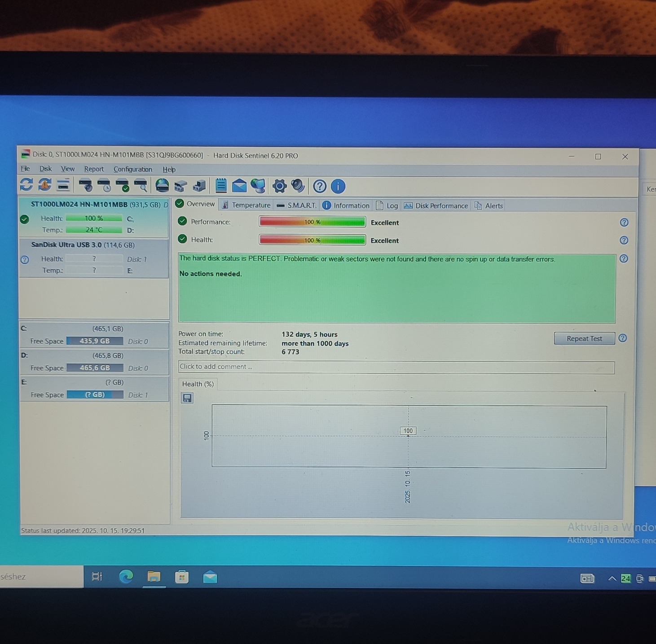
Task: Open the View menu
Action: coord(68,169)
